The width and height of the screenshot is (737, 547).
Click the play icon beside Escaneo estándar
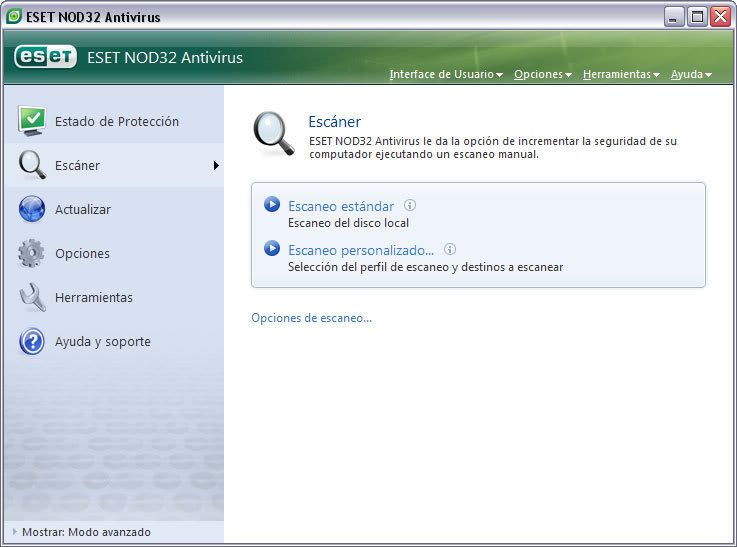[272, 204]
